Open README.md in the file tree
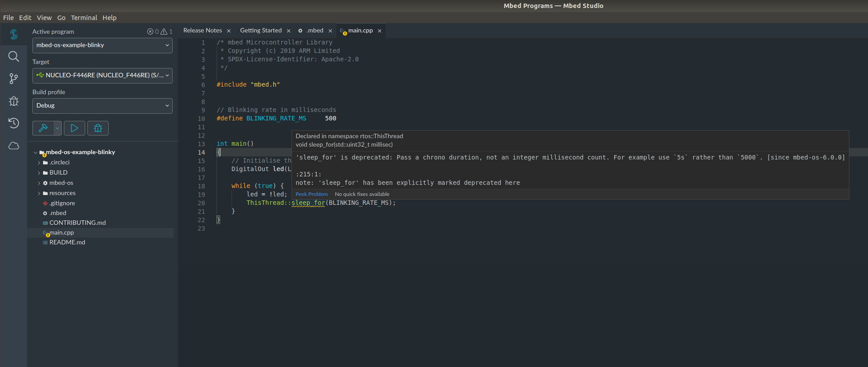 coord(67,242)
